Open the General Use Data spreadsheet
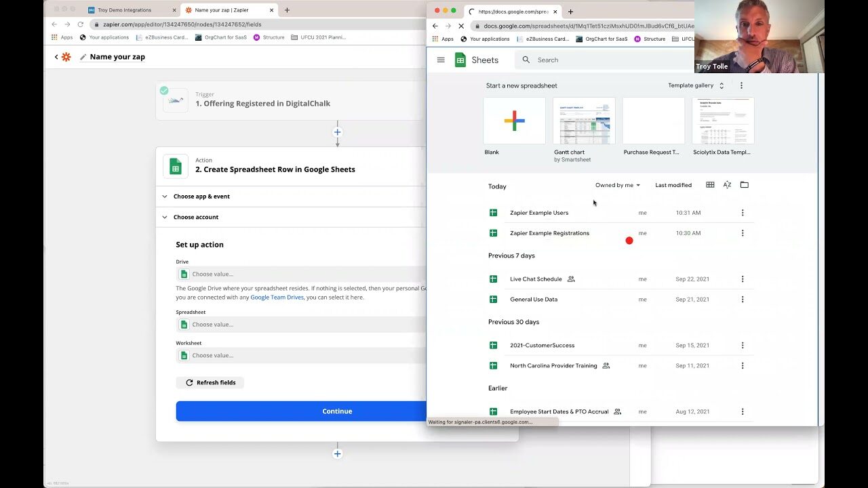This screenshot has height=488, width=868. click(534, 300)
